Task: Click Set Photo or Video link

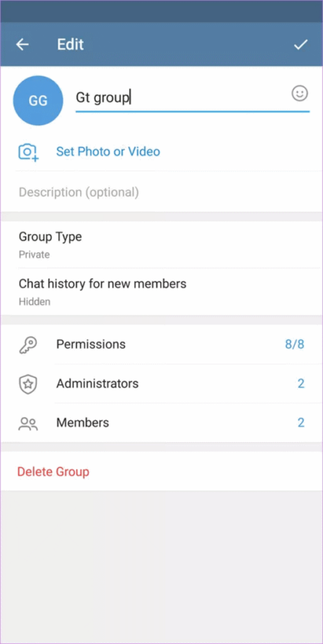Action: (x=108, y=152)
